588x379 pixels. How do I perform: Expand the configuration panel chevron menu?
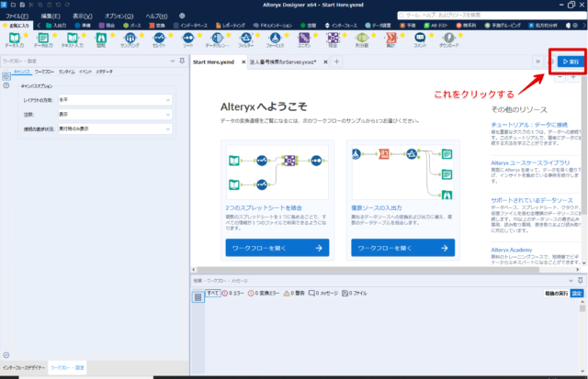pyautogui.click(x=173, y=61)
